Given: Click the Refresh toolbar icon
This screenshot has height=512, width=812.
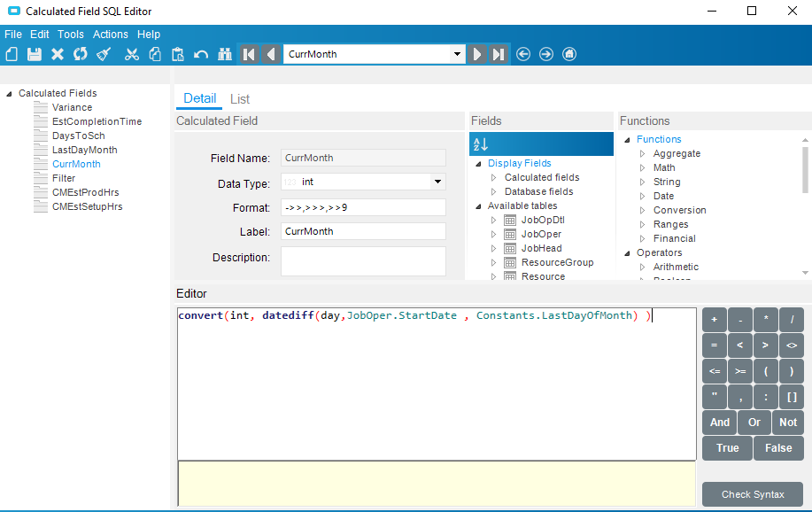Looking at the screenshot, I should pos(81,54).
